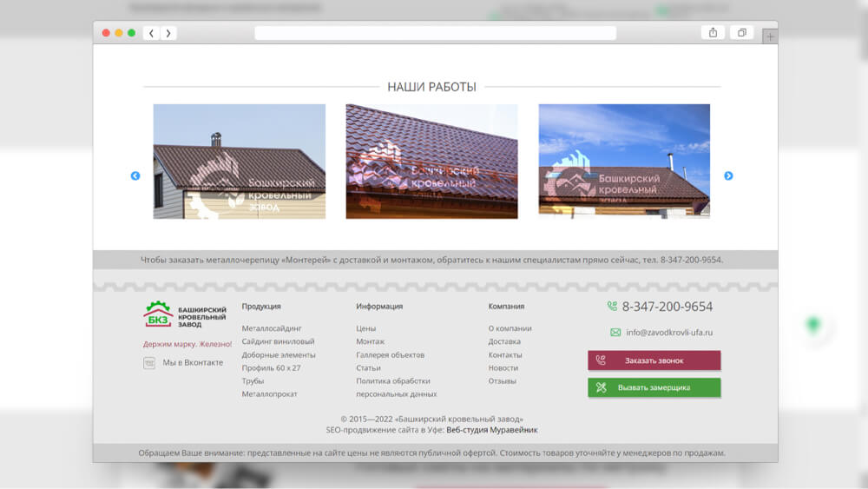The image size is (868, 489).
Task: Follow the Веб-студия Муравейник link
Action: 491,430
